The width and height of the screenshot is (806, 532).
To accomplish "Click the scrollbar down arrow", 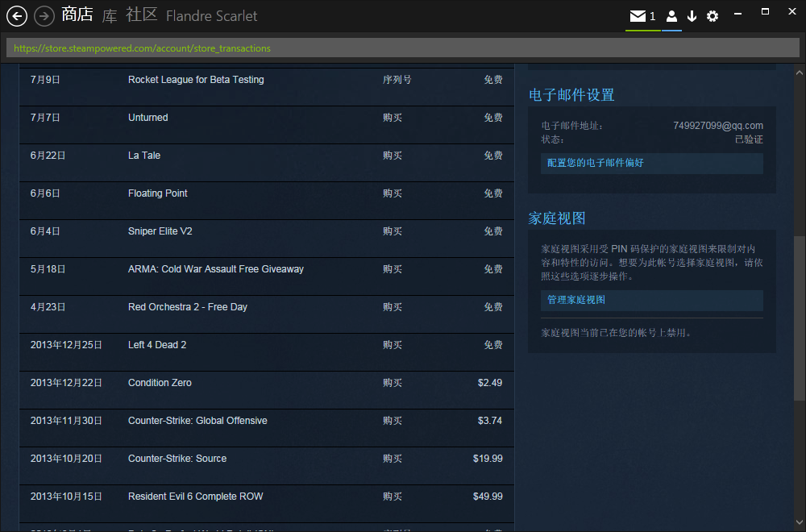I will click(x=800, y=522).
